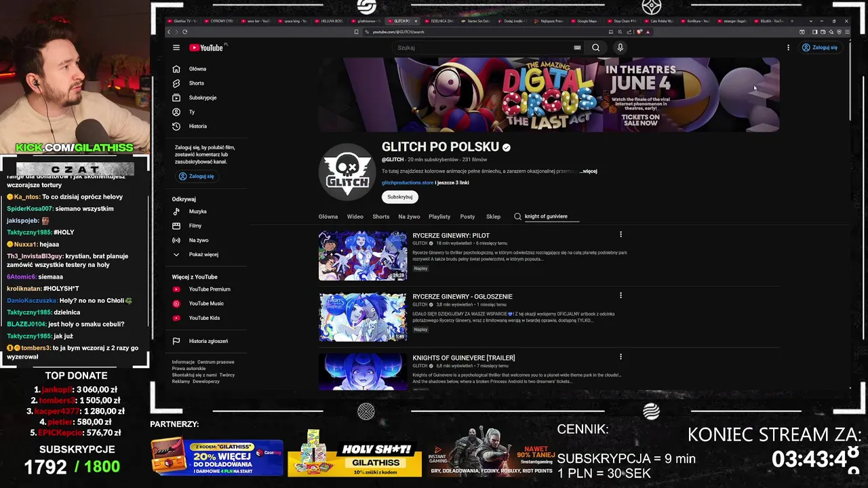The height and width of the screenshot is (488, 868).
Task: Switch to the channel Shorts tab
Action: click(381, 216)
